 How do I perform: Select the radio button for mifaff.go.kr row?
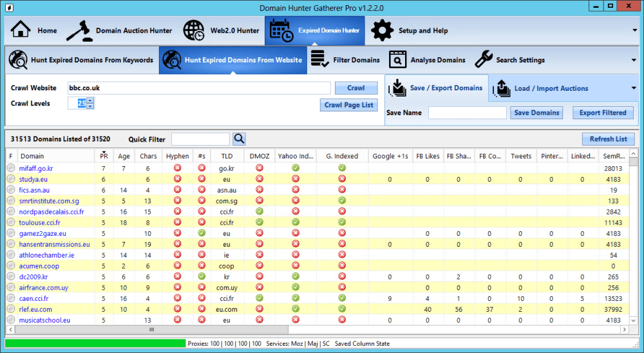coord(11,168)
